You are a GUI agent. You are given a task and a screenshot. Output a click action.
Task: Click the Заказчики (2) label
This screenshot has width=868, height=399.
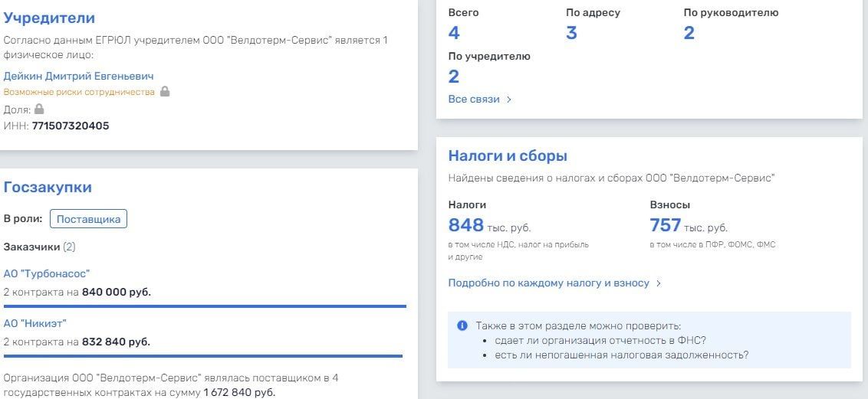pos(39,247)
